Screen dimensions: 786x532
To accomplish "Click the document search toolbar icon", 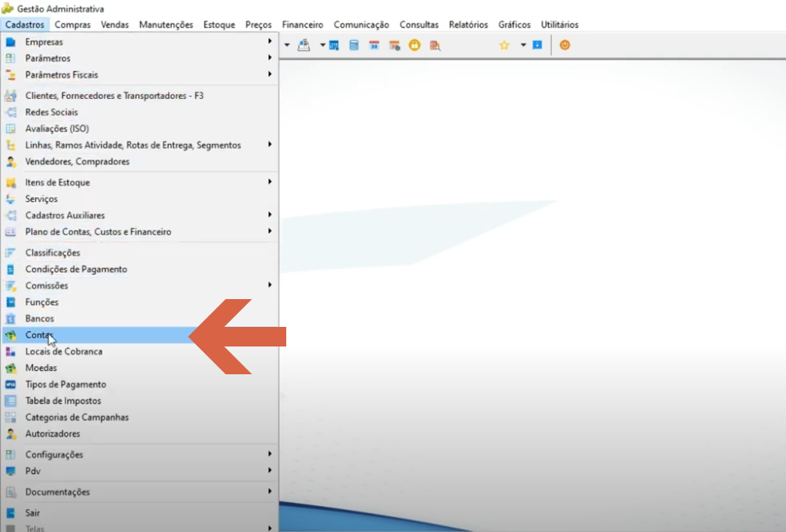I will pos(435,45).
